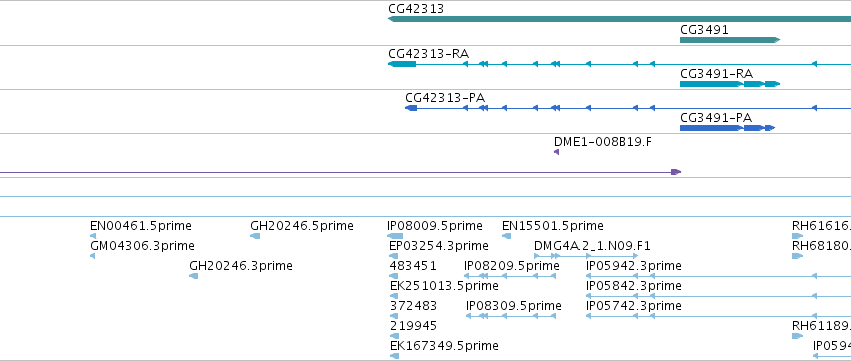This screenshot has height=361, width=851.
Task: Select the GH20246.5prime EST glyph
Action: 255,236
